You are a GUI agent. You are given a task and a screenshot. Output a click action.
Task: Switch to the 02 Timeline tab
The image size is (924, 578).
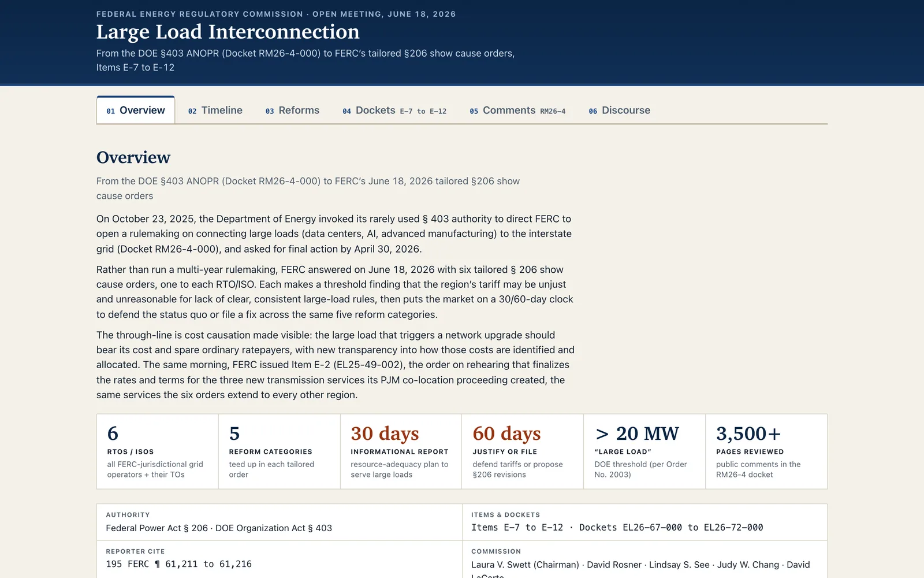point(215,110)
